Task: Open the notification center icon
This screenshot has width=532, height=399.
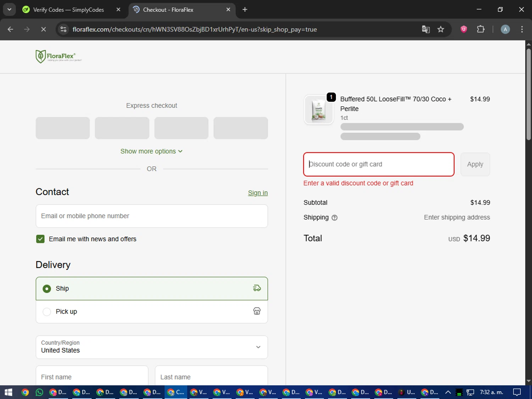Action: 517,392
